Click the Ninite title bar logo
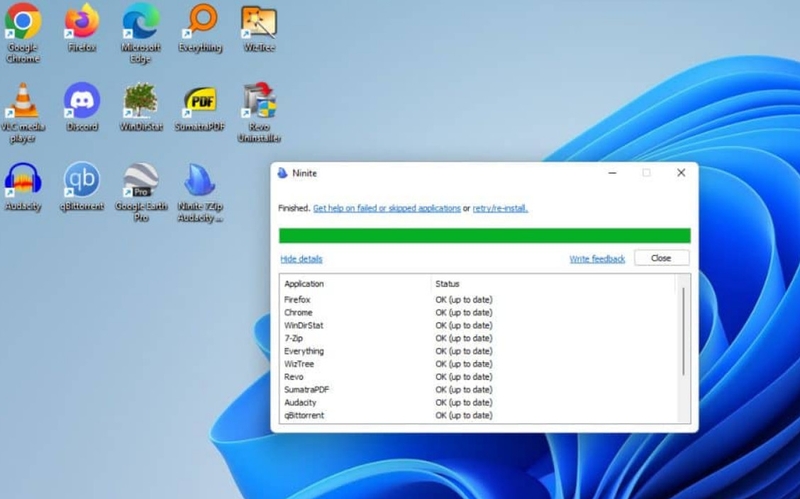 (x=282, y=173)
